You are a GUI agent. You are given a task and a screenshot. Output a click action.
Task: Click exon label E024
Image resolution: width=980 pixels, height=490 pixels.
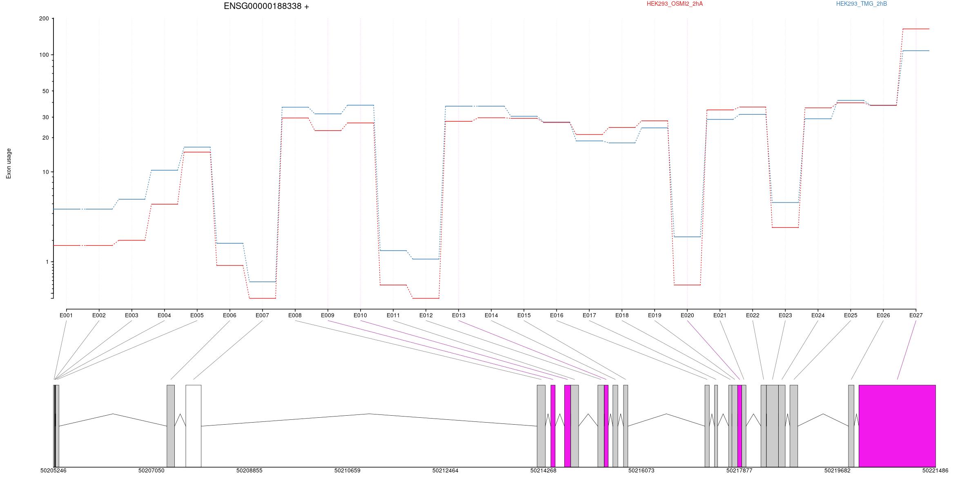click(x=818, y=315)
